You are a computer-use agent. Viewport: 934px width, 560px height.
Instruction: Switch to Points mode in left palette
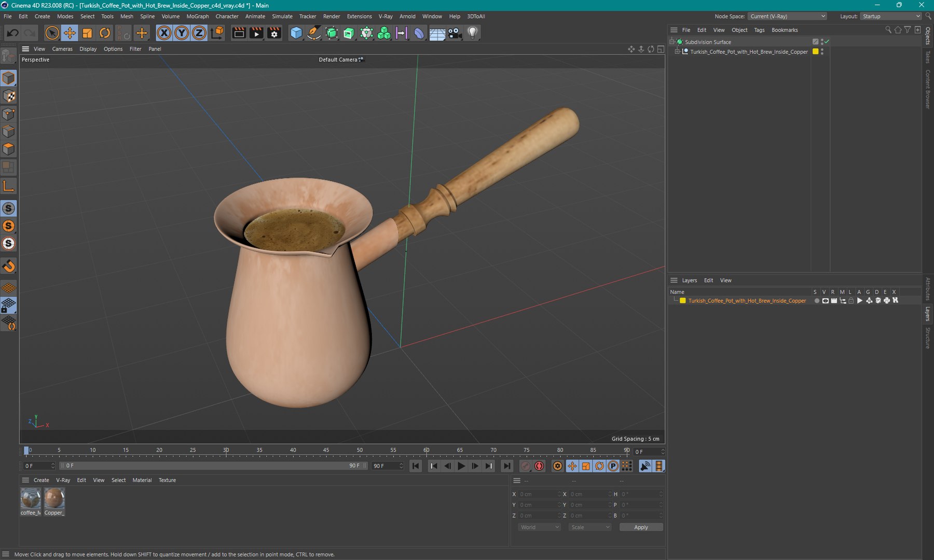tap(9, 114)
